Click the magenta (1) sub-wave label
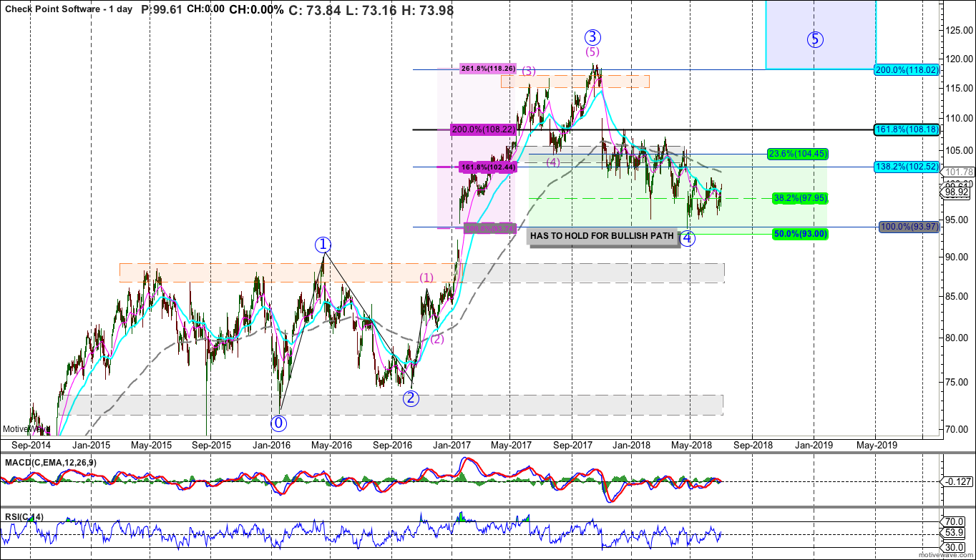 click(426, 277)
